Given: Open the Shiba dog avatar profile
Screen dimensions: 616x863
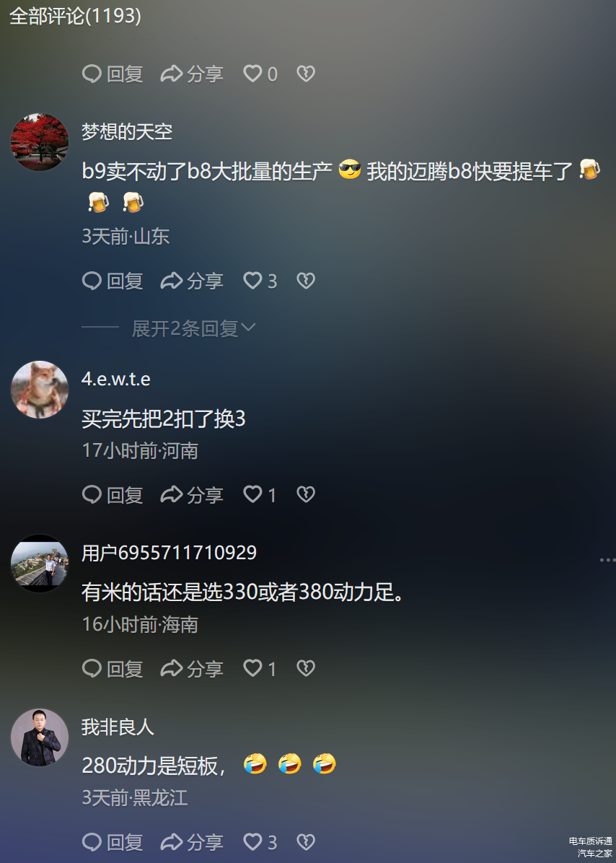Looking at the screenshot, I should pyautogui.click(x=40, y=390).
